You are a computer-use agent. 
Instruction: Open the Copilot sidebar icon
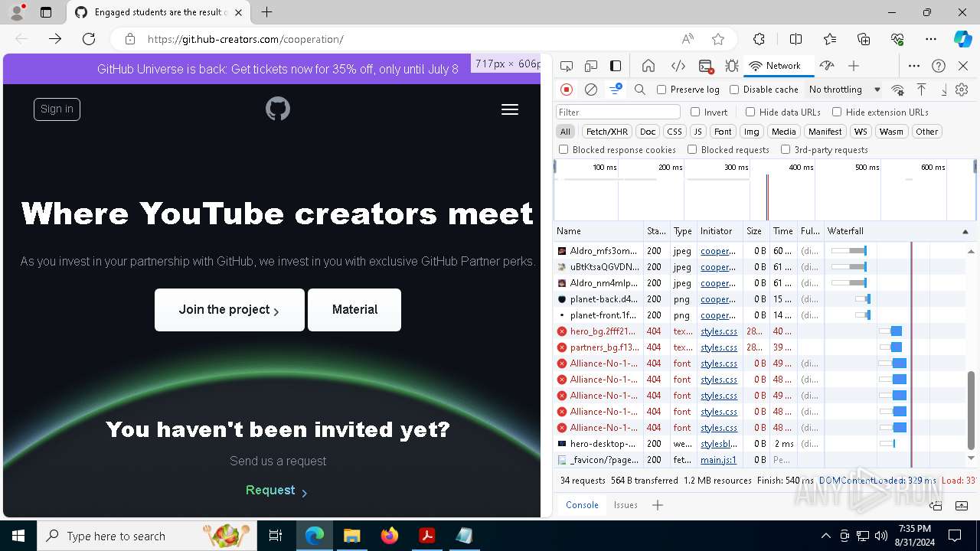pos(962,39)
